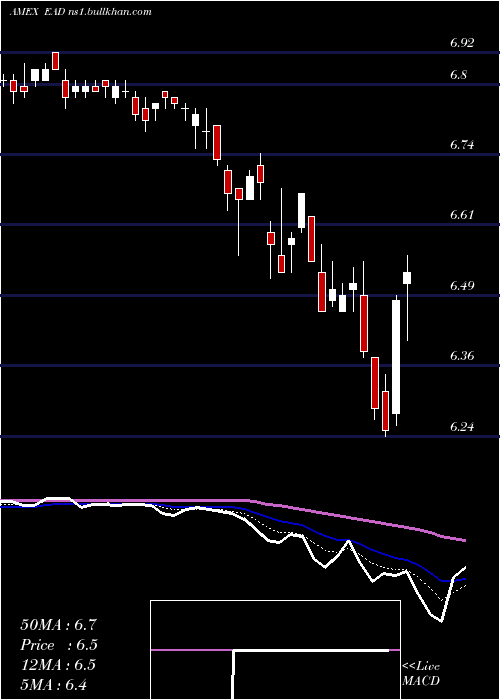
Task: Click the 5MA : 6.4 legend value
Action: point(54,685)
